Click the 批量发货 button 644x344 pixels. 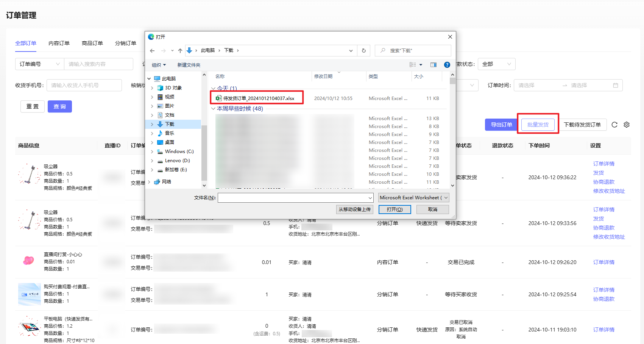coord(538,125)
